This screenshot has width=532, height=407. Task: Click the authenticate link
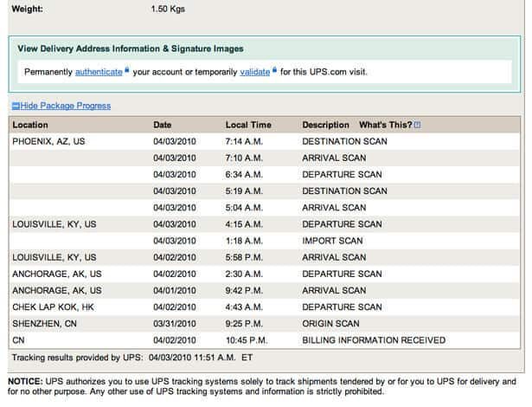pos(99,72)
